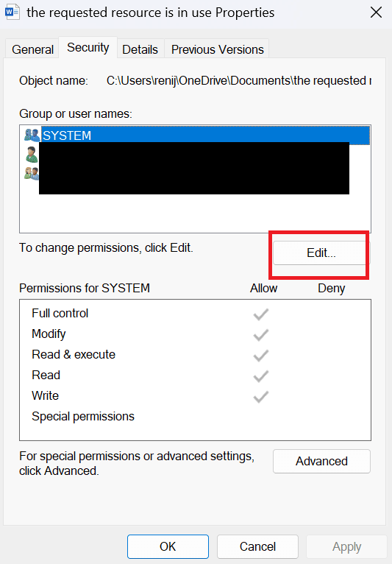Open the Details tab

(140, 49)
